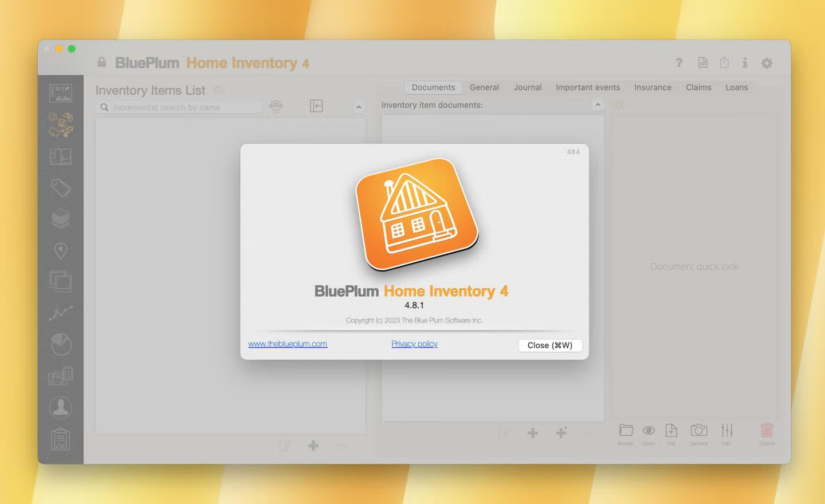Open the Locations pin sidebar icon

[x=61, y=250]
